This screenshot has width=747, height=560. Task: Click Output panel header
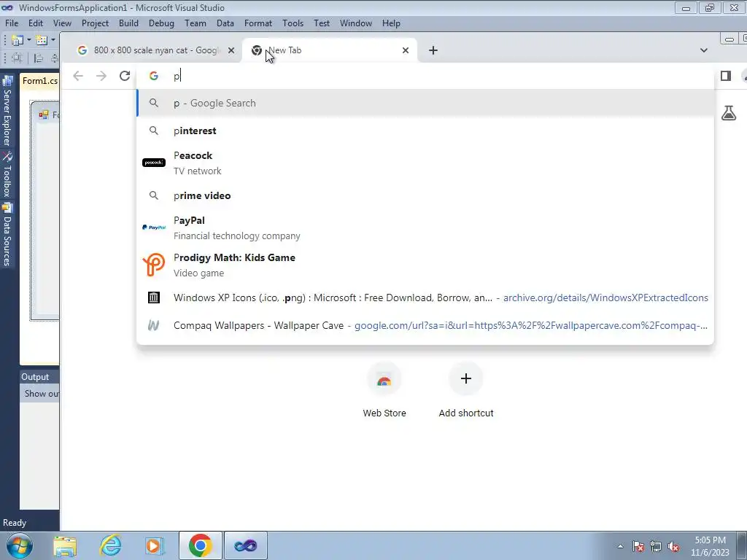point(39,377)
